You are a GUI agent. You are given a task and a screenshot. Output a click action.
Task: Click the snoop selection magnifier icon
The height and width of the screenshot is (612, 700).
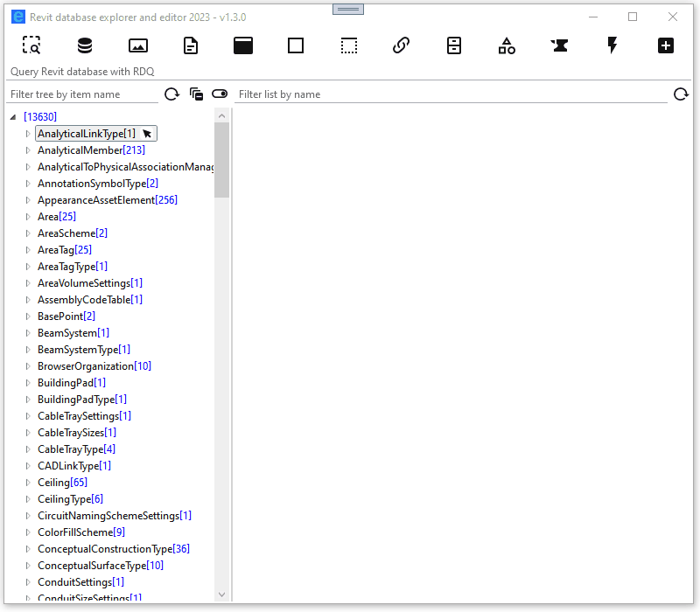pos(31,45)
